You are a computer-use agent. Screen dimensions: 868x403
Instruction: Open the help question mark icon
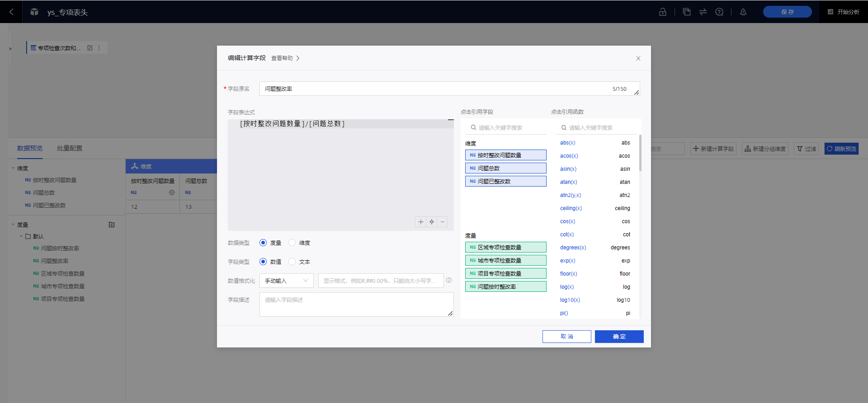point(719,12)
